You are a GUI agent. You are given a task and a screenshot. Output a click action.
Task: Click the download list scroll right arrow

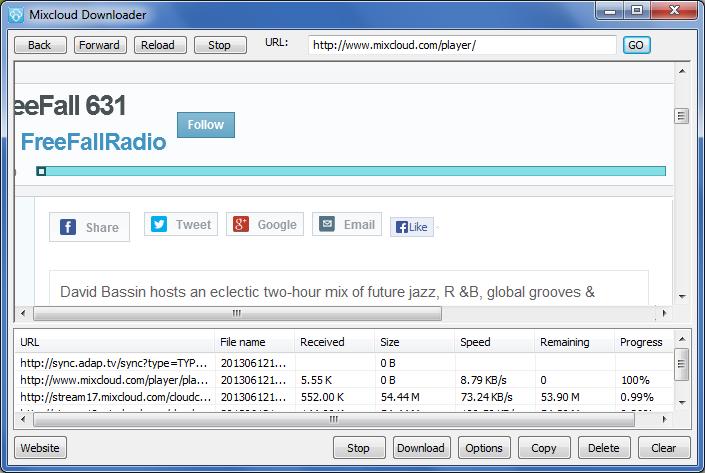pos(665,419)
